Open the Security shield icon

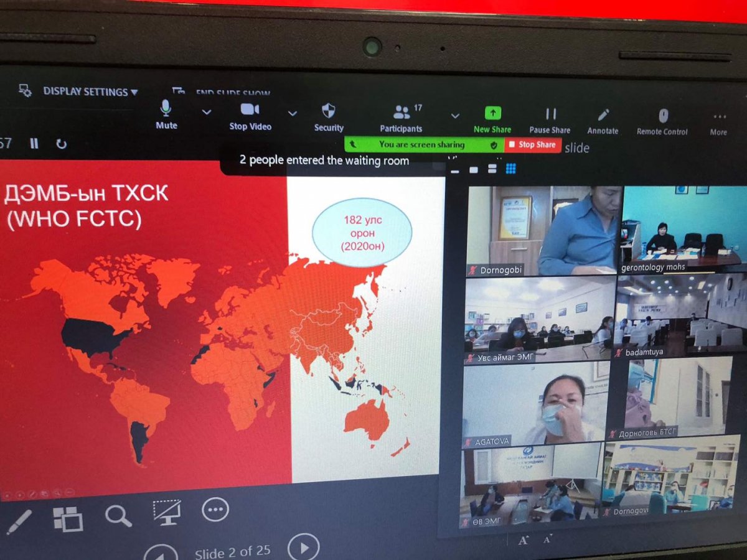point(328,116)
